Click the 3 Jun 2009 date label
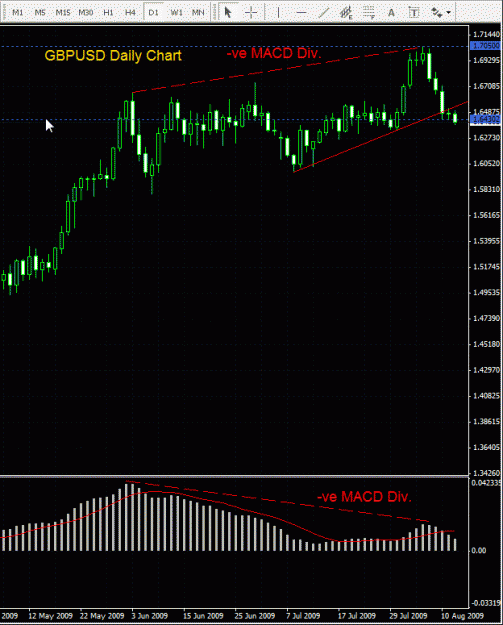The height and width of the screenshot is (625, 503). pos(149,616)
